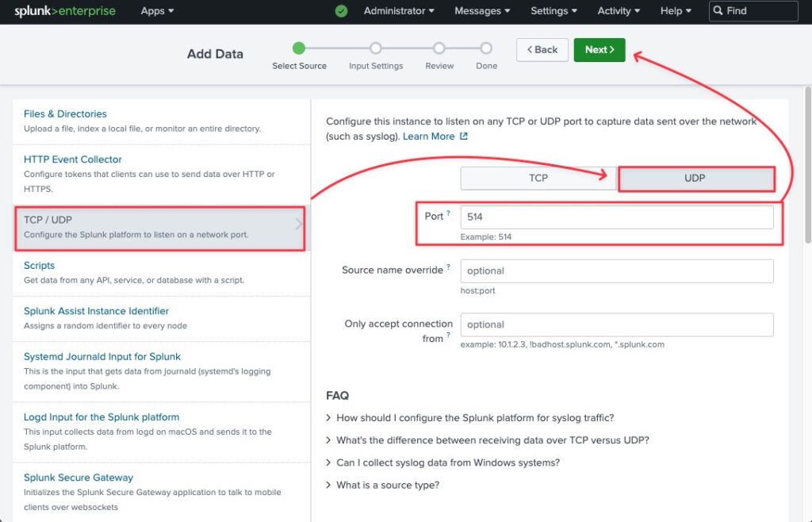Select Systemd Journald Input for Splunk
This screenshot has height=522, width=812.
pos(162,371)
